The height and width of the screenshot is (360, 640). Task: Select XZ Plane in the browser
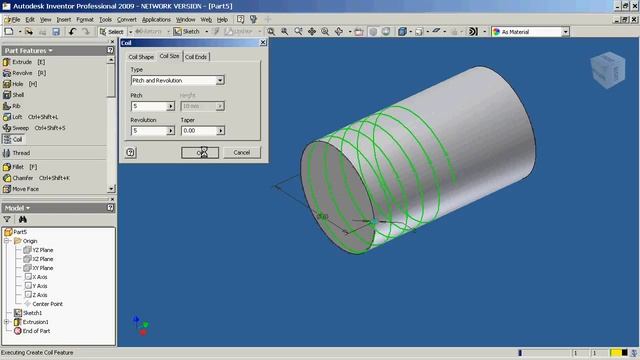coord(38,259)
